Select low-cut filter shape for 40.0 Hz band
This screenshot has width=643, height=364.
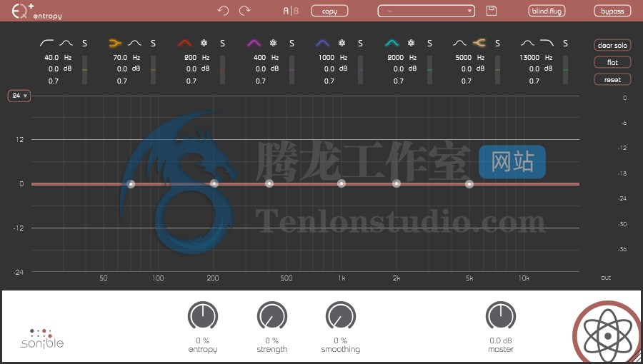pyautogui.click(x=46, y=43)
